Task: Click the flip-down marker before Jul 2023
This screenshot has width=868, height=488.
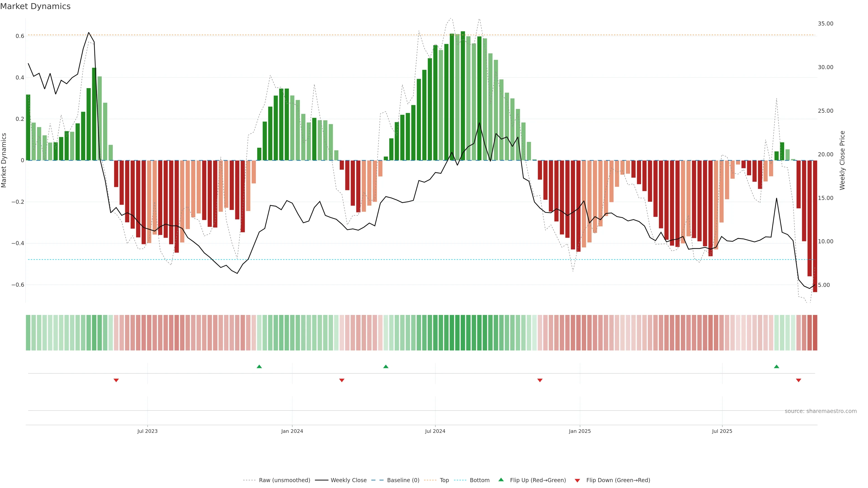Action: 116,380
